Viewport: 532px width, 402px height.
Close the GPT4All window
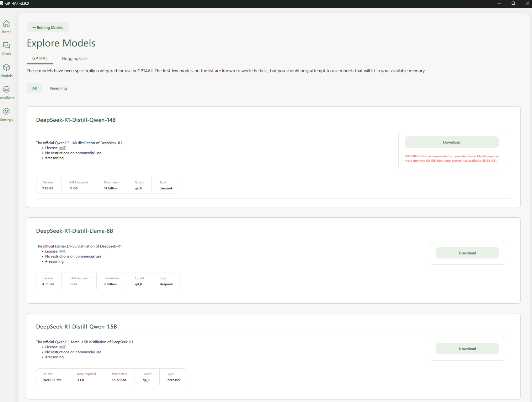pyautogui.click(x=527, y=3)
